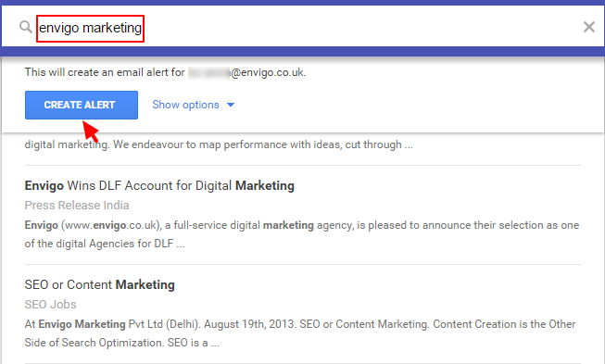Click the CREATE ALERT button
Screen dimensions: 605x364
[x=82, y=105]
